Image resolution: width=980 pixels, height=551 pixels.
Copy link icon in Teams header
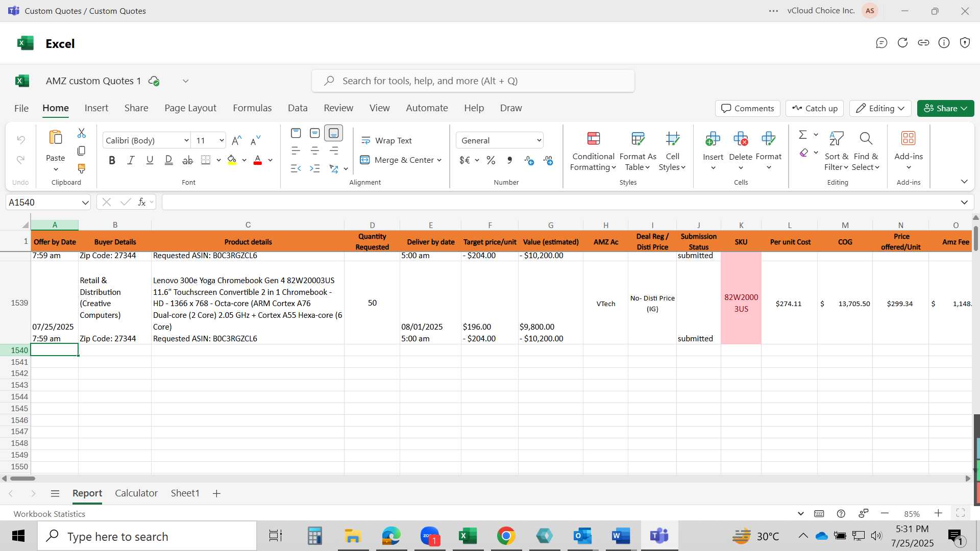923,43
